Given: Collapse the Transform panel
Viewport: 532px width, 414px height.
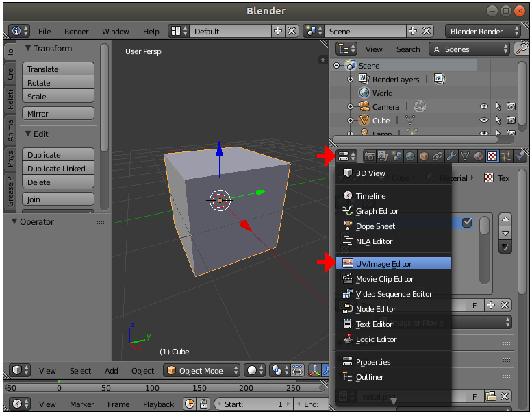Looking at the screenshot, I should [x=28, y=49].
